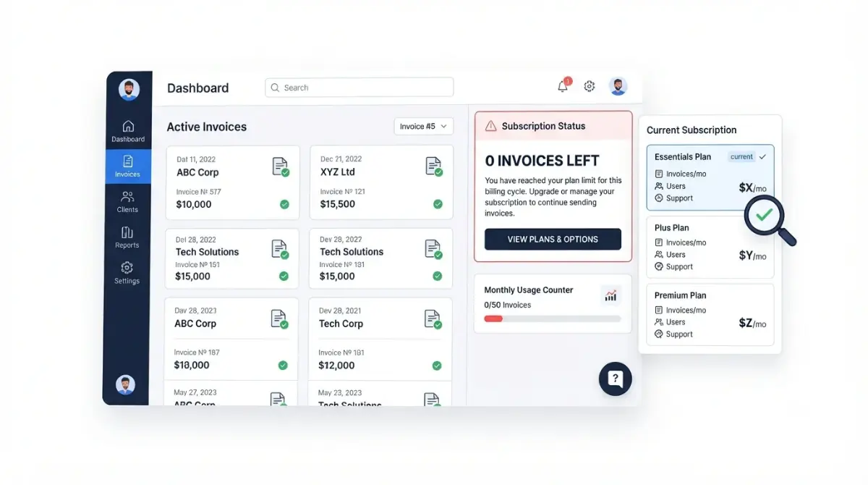Click the current badge on Essentials Plan
This screenshot has height=485, width=868.
741,156
